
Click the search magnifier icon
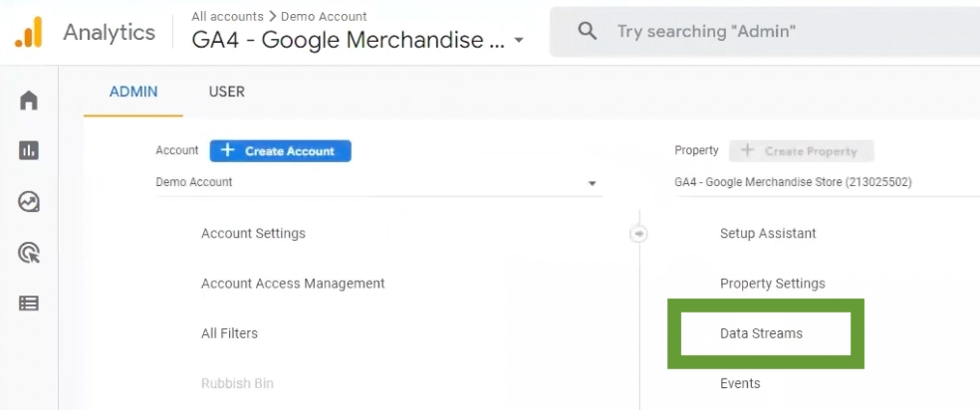pyautogui.click(x=587, y=31)
